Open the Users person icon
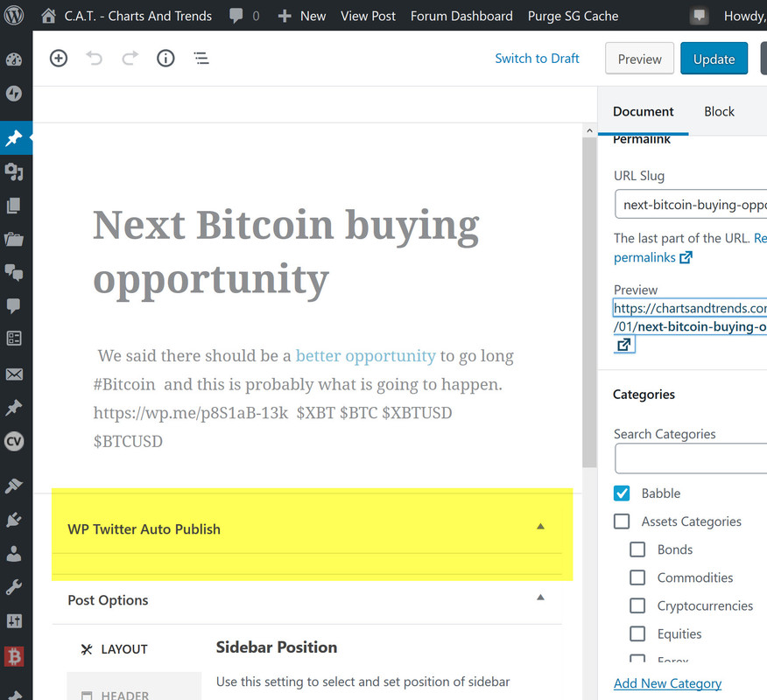 click(14, 554)
